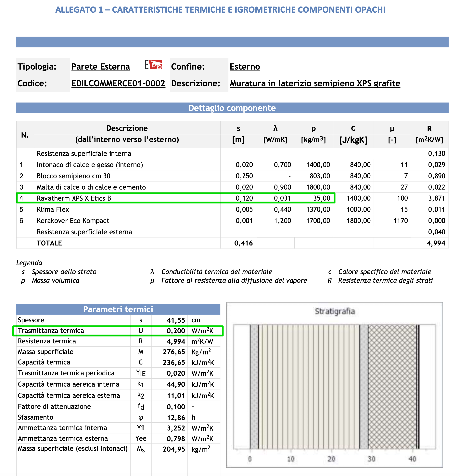Select the "Klima Flex" layer name
The height and width of the screenshot is (476, 460).
tap(53, 209)
